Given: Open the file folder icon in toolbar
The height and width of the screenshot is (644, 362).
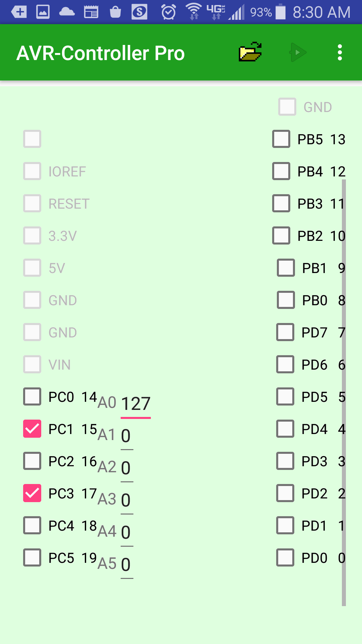Looking at the screenshot, I should 250,52.
